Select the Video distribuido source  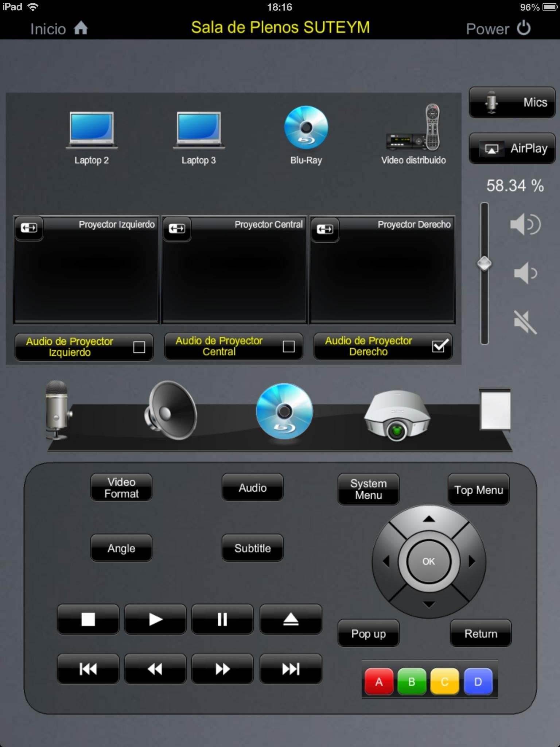(413, 128)
